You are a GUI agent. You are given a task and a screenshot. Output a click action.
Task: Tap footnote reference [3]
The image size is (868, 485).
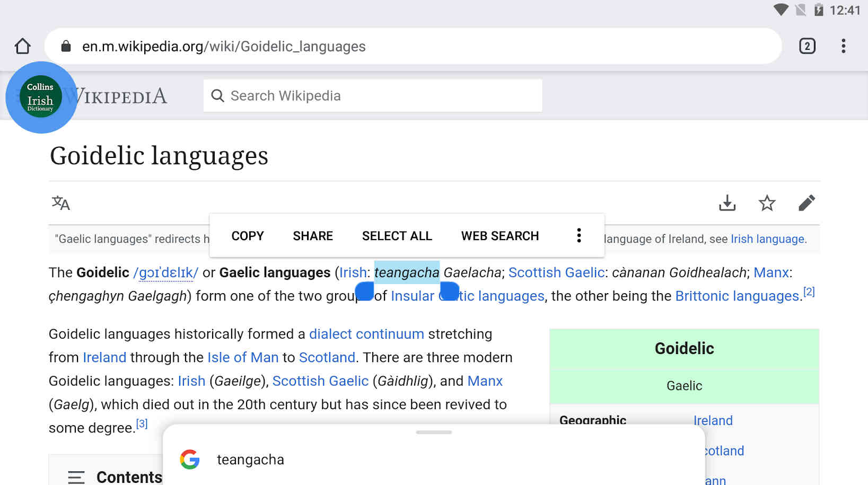pos(142,424)
